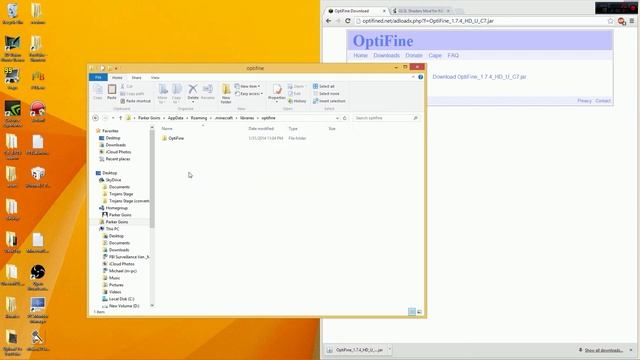Screen dimensions: 640x360
Task: Open the Easy access dropdown
Action: [x=249, y=93]
